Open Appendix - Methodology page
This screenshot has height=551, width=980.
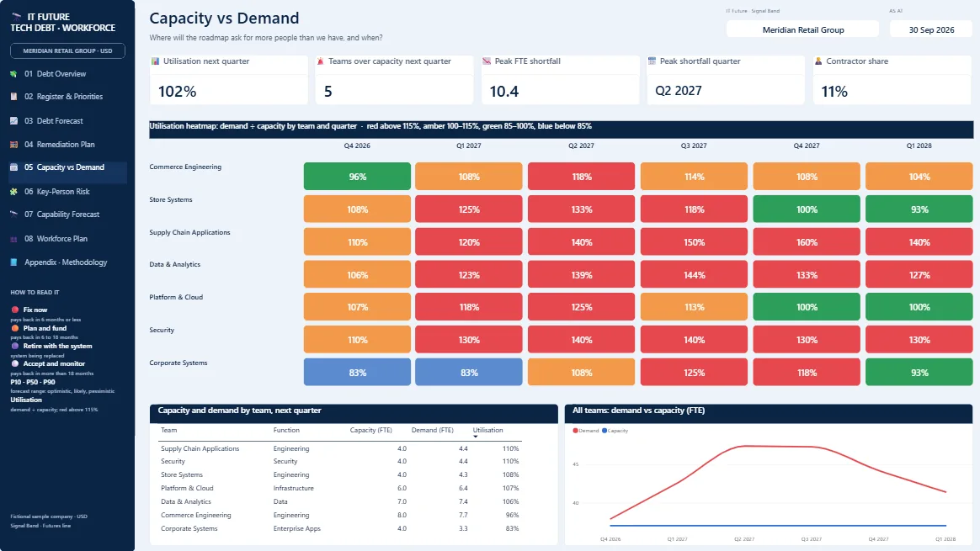click(x=66, y=262)
